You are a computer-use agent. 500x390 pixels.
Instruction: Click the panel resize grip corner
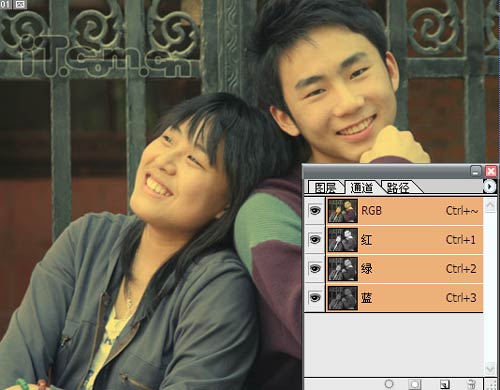click(490, 384)
